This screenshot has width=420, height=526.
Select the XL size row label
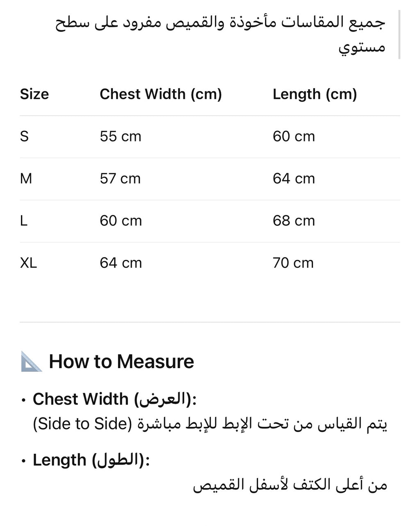(x=28, y=263)
